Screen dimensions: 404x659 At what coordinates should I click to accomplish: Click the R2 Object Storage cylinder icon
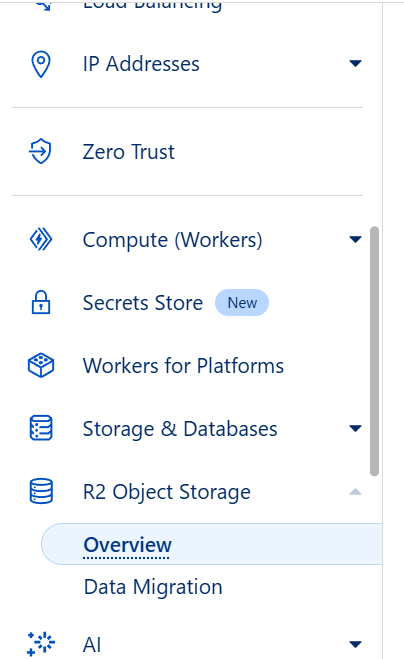click(x=41, y=491)
